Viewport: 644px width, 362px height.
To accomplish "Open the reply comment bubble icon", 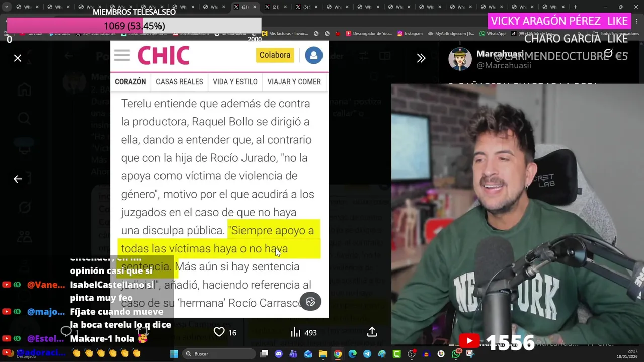I will coord(66,331).
